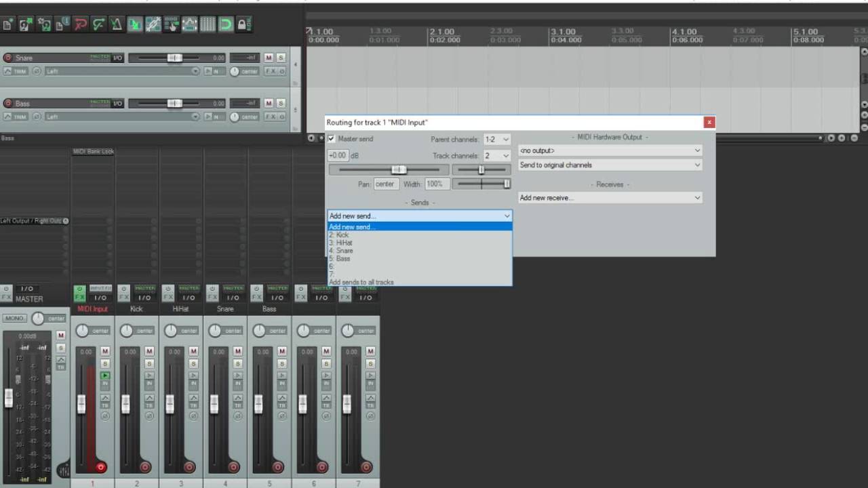
Task: Toggle the item grouping chain icon
Action: coord(153,25)
